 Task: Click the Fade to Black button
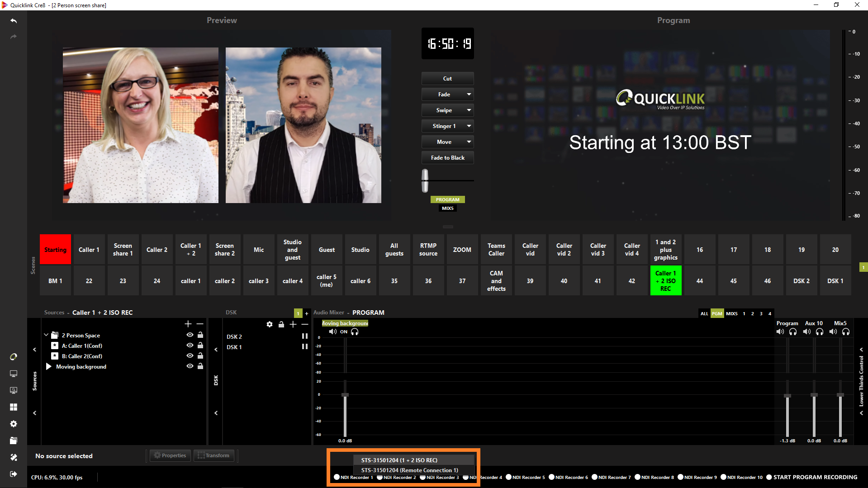[448, 158]
